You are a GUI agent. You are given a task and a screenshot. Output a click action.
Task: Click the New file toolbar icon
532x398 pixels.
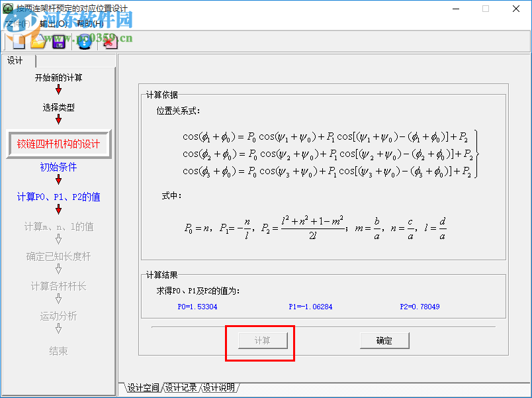click(19, 42)
